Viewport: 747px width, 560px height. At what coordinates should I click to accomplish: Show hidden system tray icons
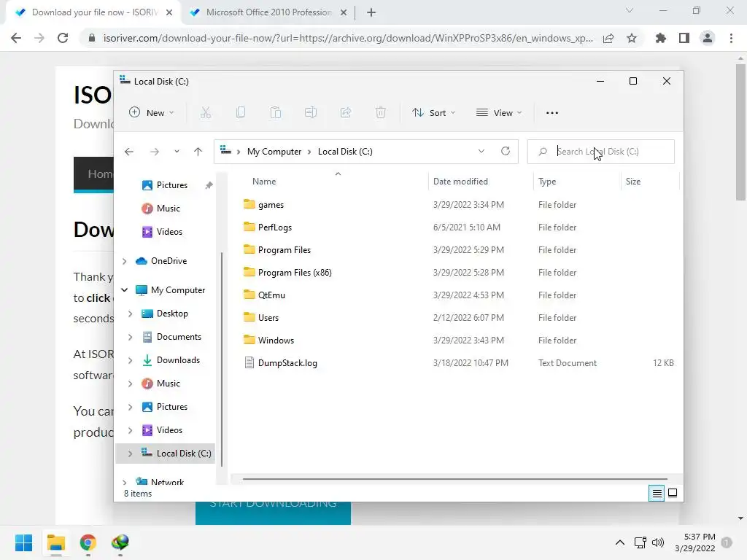pos(620,542)
